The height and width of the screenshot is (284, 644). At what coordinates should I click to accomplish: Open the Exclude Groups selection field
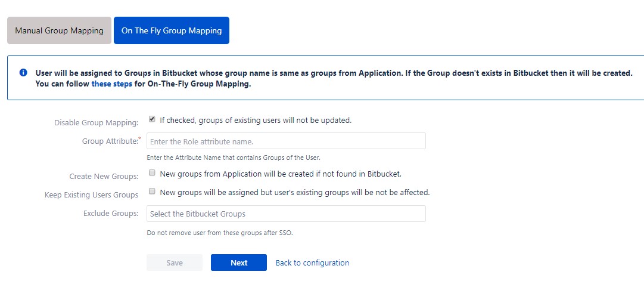click(287, 214)
